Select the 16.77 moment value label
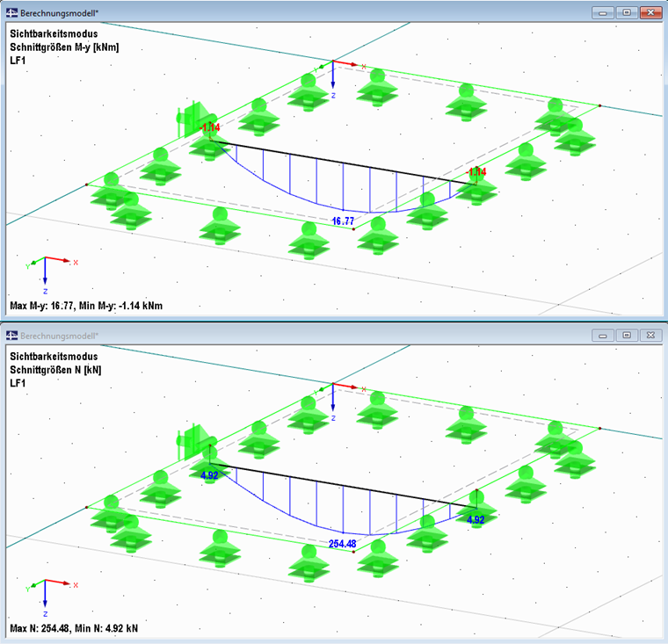 (343, 221)
